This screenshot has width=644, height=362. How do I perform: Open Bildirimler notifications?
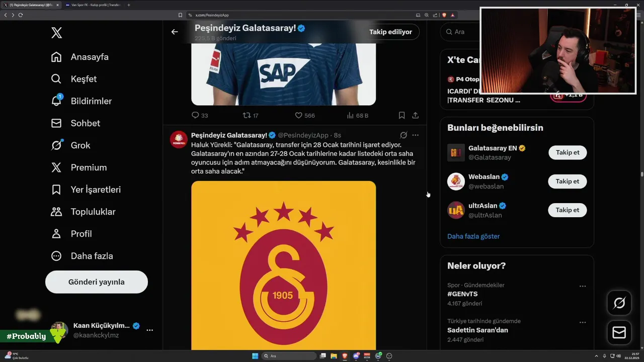[x=81, y=101]
